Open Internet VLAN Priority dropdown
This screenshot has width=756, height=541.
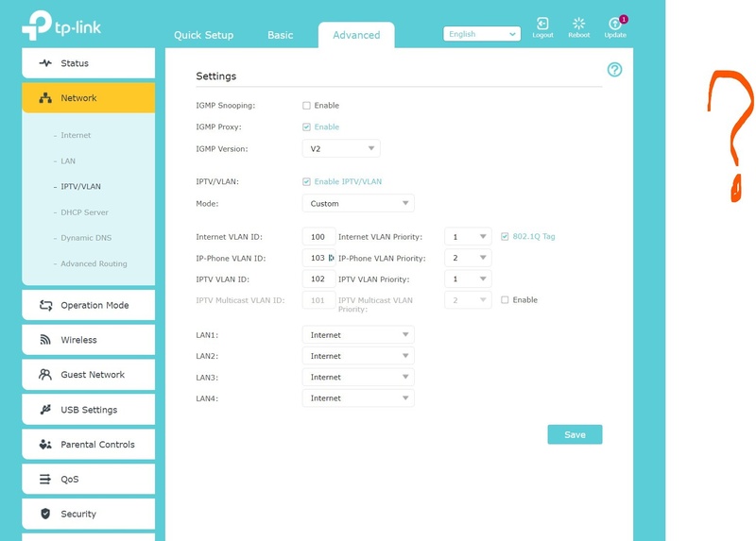468,237
